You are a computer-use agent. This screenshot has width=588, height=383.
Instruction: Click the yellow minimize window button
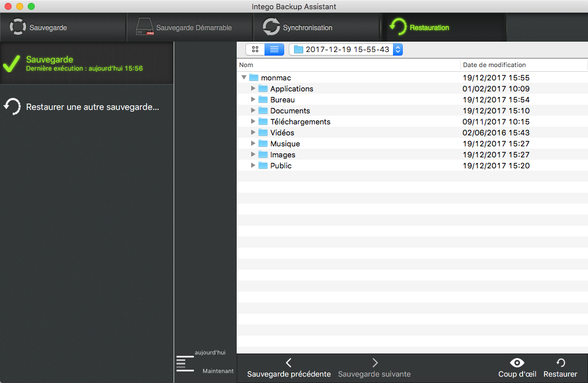20,6
